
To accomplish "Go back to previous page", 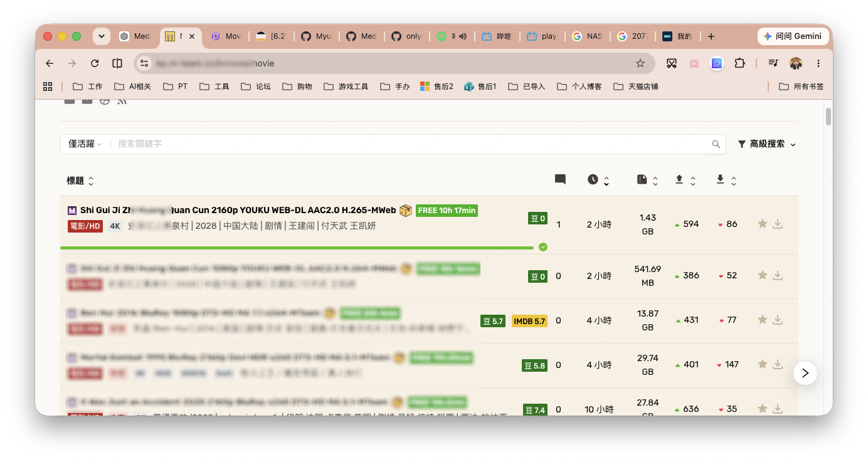I will coord(50,63).
